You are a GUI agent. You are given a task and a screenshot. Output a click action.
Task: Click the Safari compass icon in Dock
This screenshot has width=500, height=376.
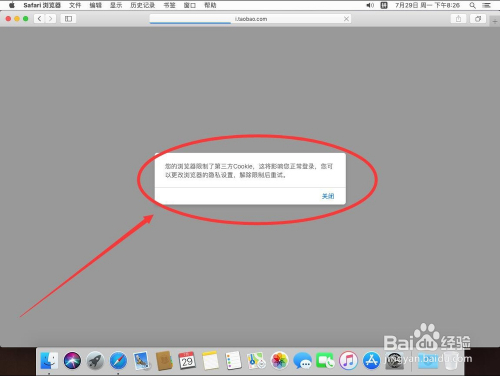click(x=118, y=361)
